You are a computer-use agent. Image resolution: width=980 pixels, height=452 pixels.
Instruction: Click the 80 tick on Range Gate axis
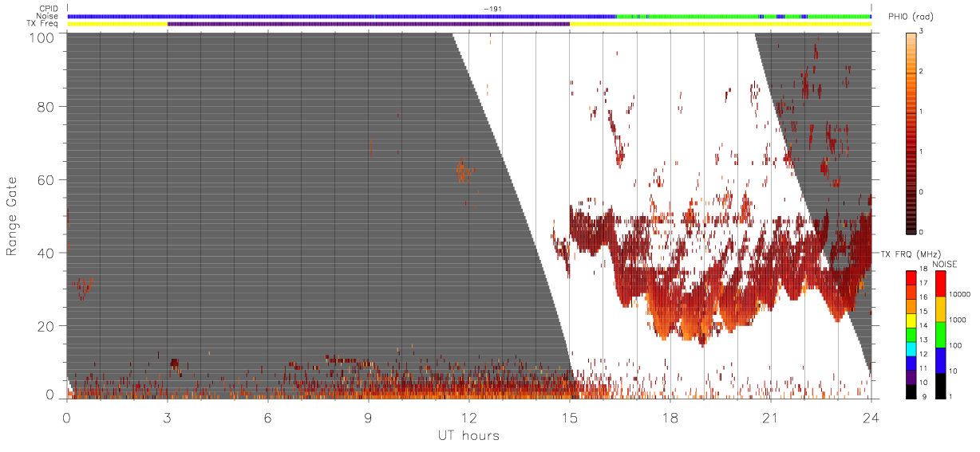[x=45, y=106]
